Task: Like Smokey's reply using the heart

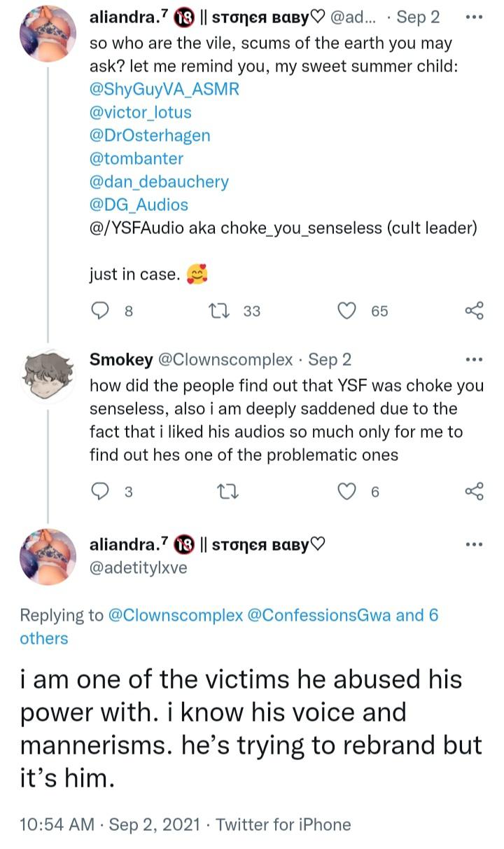Action: tap(348, 491)
